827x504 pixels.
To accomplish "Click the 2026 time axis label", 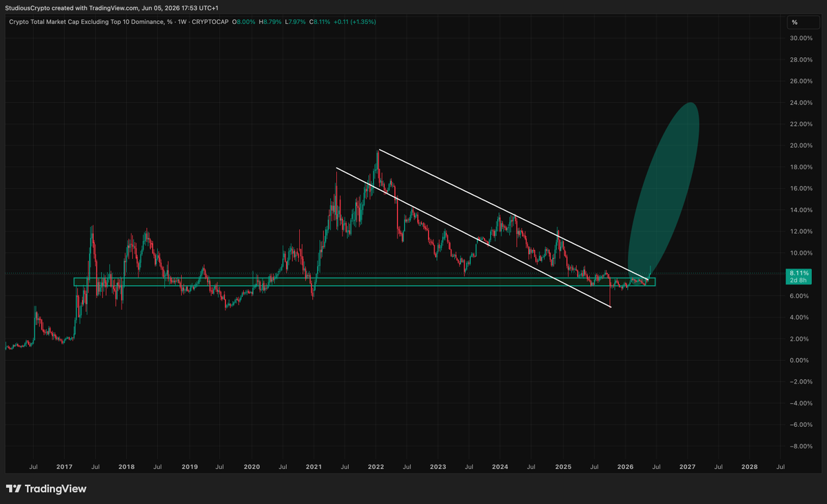I will (x=625, y=466).
